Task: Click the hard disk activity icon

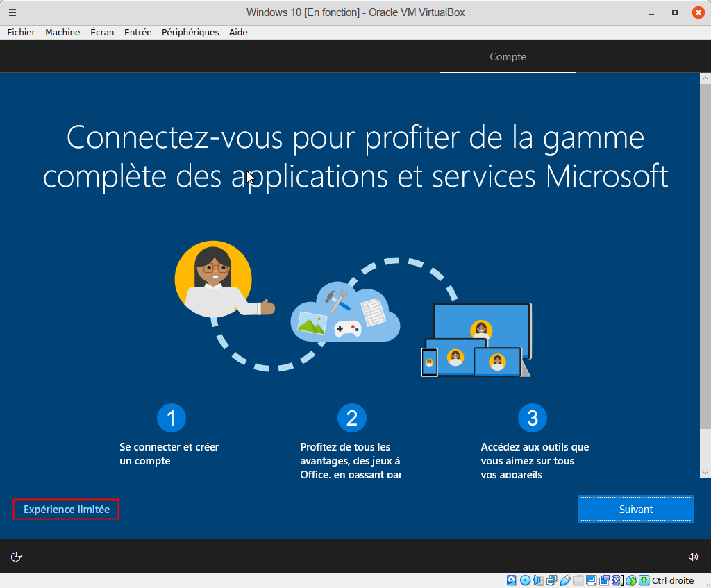Action: [x=512, y=580]
